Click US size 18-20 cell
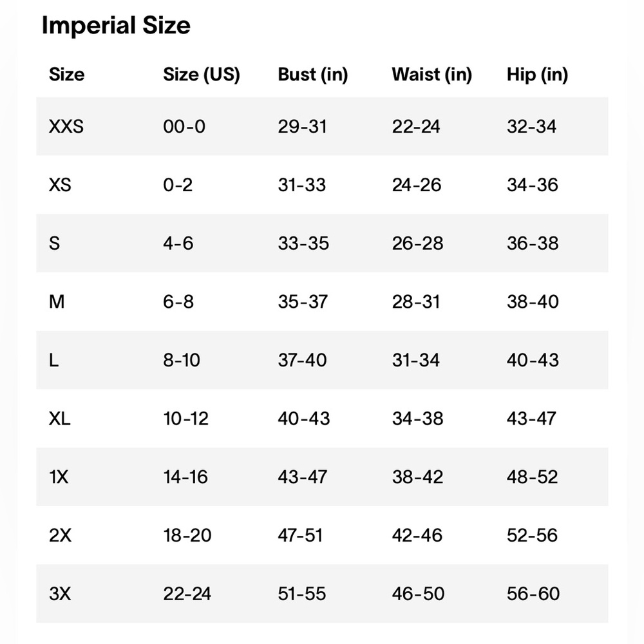This screenshot has width=644, height=644. [x=187, y=535]
